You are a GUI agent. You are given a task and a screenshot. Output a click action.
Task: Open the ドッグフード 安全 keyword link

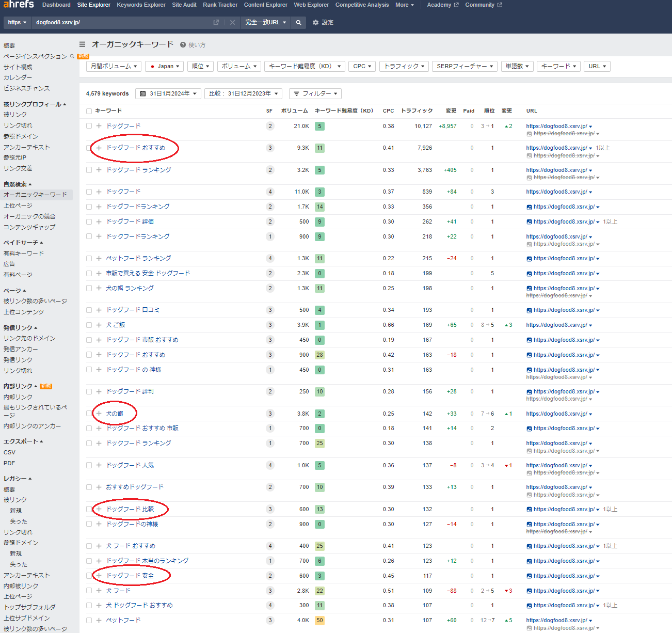(130, 576)
